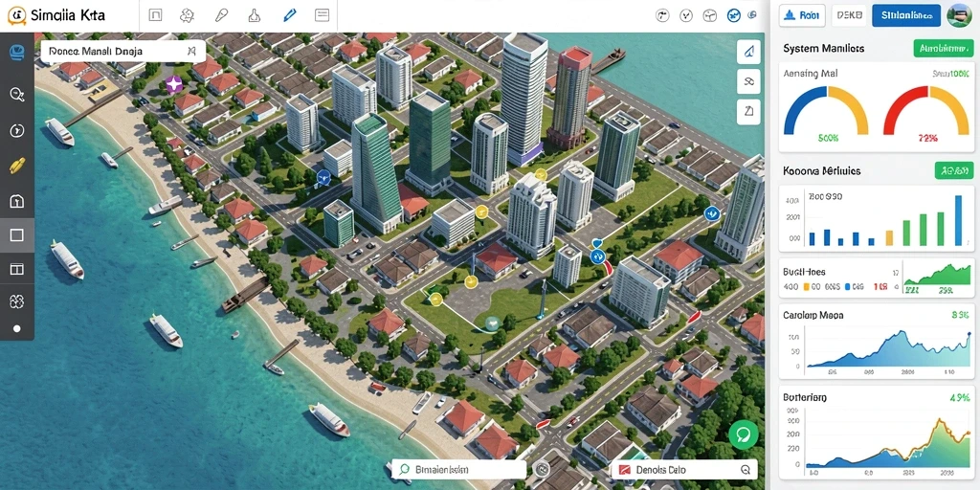Viewport: 980px width, 490px height.
Task: Close the Ponce Manali Dnaja popup
Action: [191, 52]
